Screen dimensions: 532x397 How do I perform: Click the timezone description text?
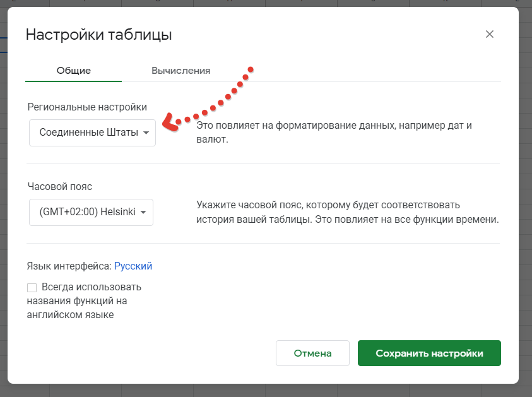pyautogui.click(x=348, y=212)
